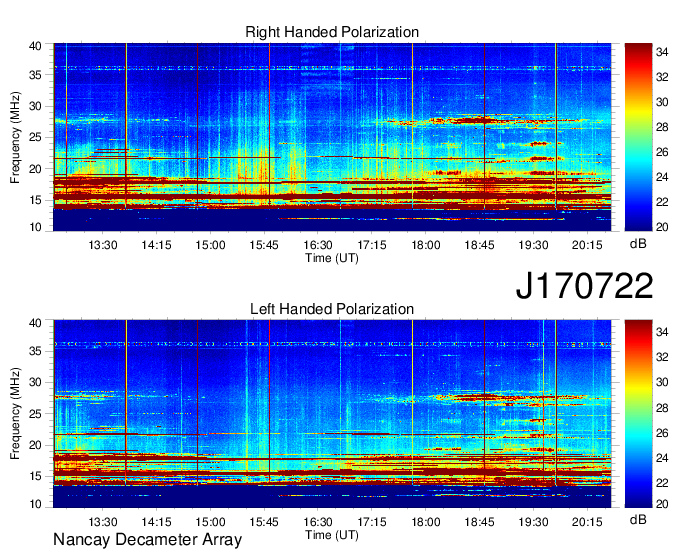This screenshot has height=552, width=680.
Task: Click the 20 dB colorbar value on the Left Handed plot
Action: pos(662,504)
